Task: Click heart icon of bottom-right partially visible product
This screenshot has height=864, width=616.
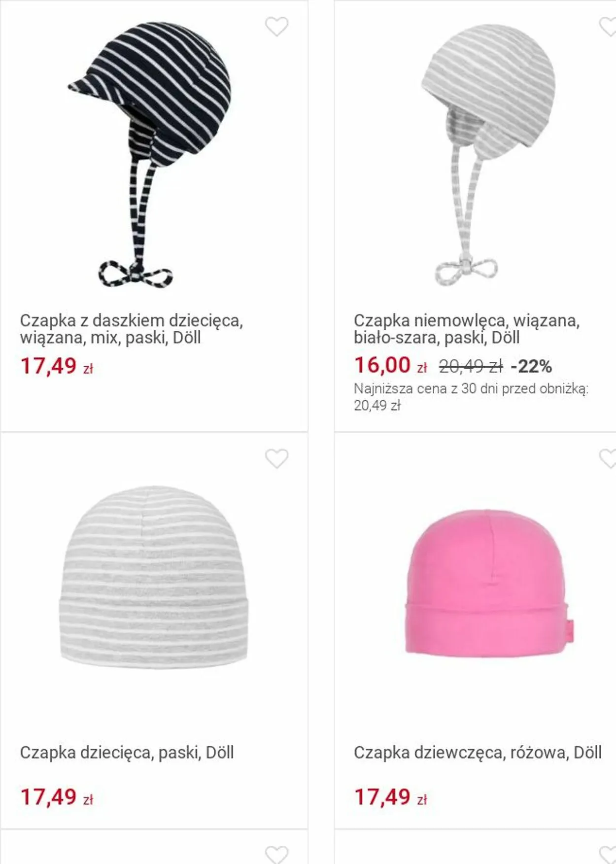Action: (x=608, y=854)
